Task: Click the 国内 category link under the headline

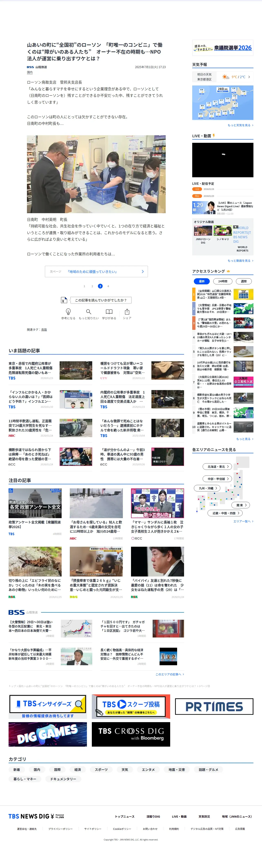Action: tap(30, 72)
